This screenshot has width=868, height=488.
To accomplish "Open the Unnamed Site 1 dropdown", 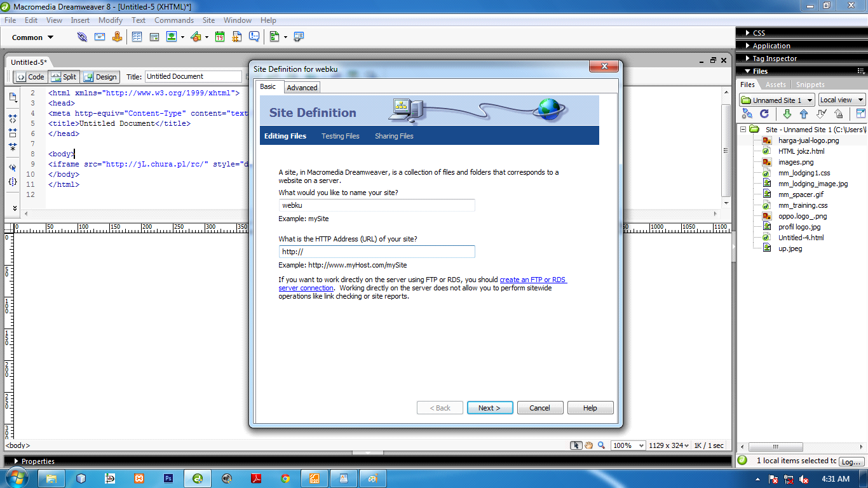I will [x=776, y=100].
